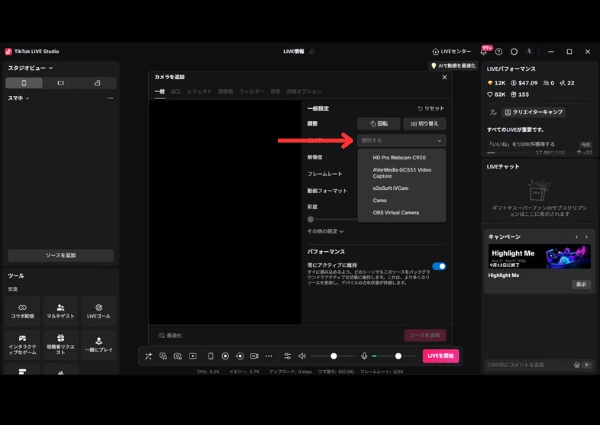The width and height of the screenshot is (600, 425).
Task: Expand the スマホ scene dropdown
Action: [18, 98]
